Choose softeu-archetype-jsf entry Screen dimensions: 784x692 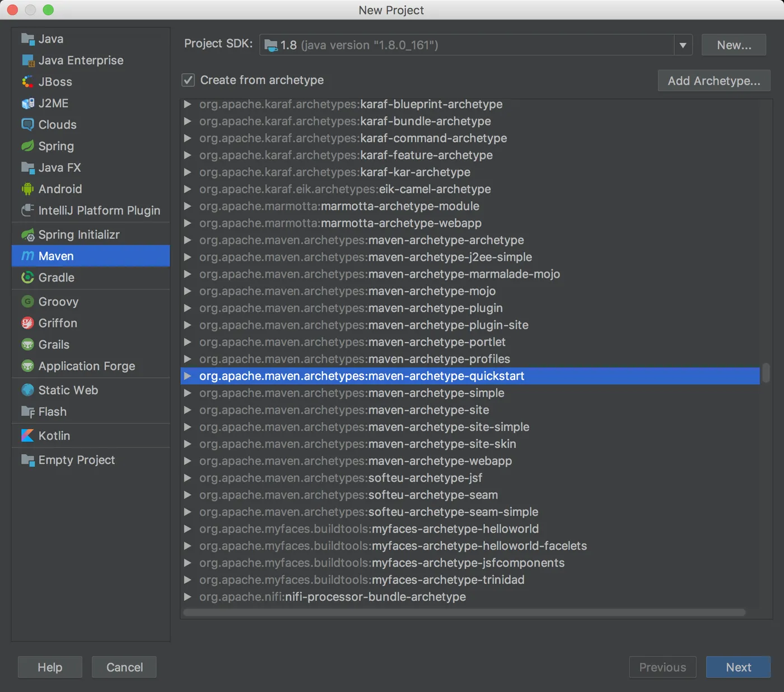point(470,478)
